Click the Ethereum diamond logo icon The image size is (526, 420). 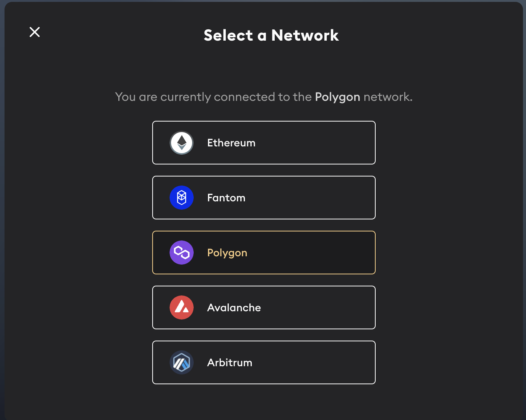pyautogui.click(x=182, y=143)
